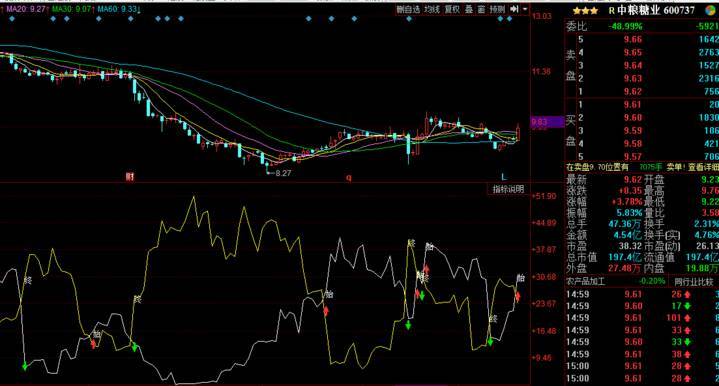Click the R margin-trading badge beside 中粮糖业
719x386 pixels.
click(x=611, y=11)
